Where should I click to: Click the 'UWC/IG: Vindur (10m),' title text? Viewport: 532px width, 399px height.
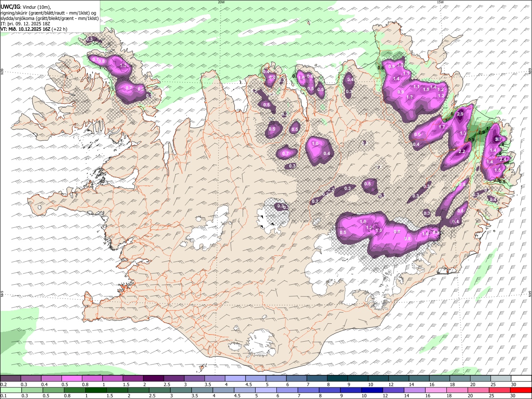point(26,7)
